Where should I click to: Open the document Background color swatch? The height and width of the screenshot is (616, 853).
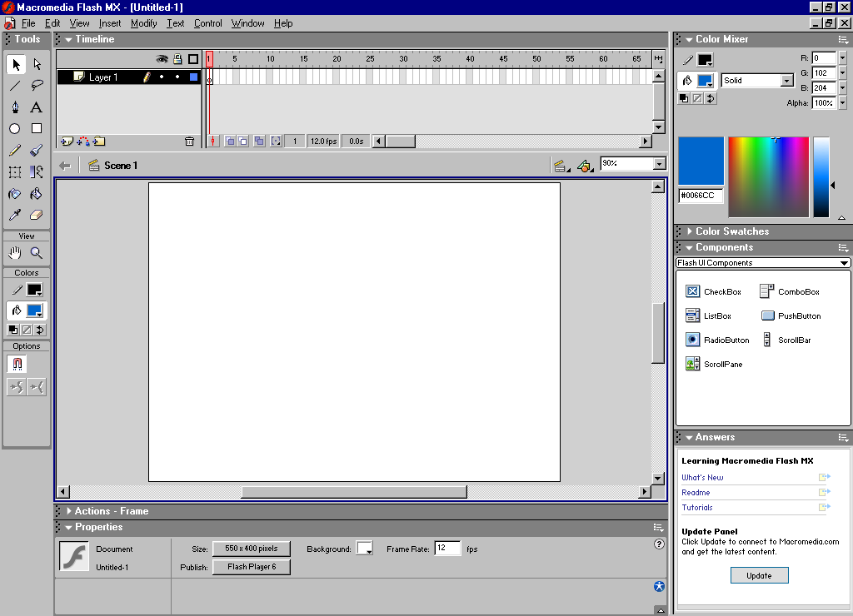pyautogui.click(x=365, y=548)
